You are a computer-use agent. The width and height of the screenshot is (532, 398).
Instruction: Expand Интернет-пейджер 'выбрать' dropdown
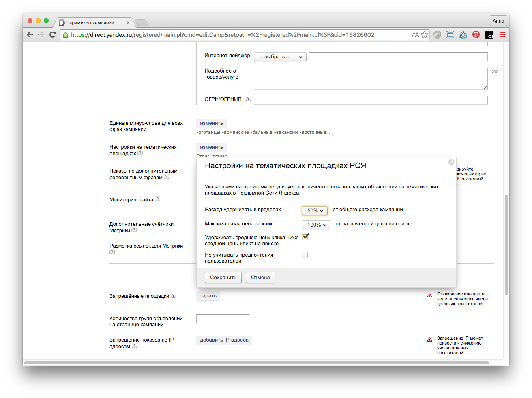280,57
